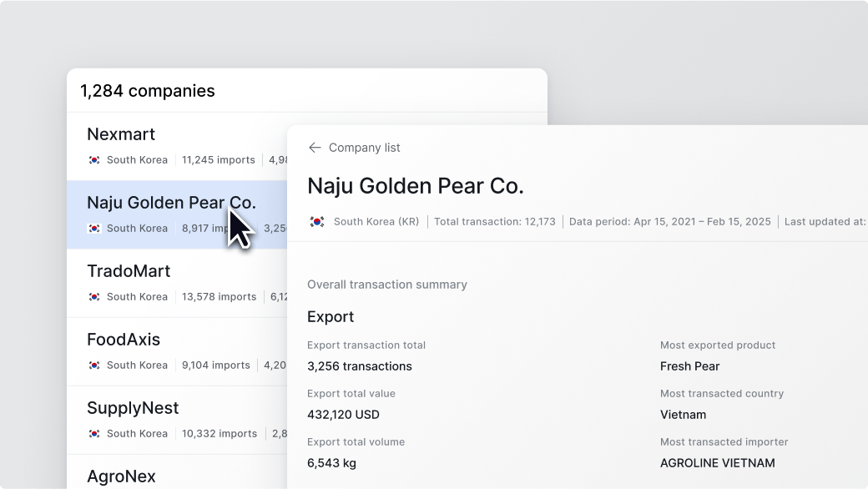This screenshot has width=868, height=489.
Task: Select the FoodAxis company row
Action: coord(124,340)
